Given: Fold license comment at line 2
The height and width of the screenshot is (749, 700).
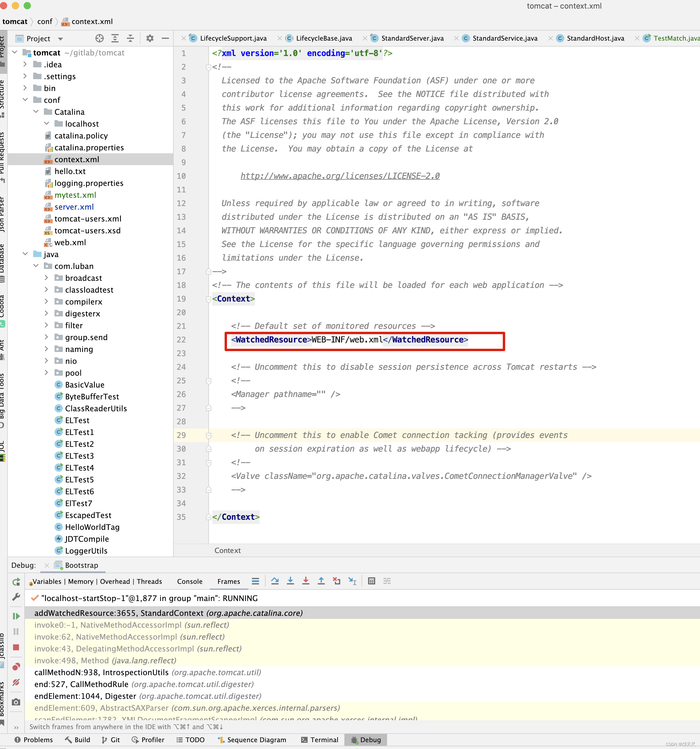Looking at the screenshot, I should pyautogui.click(x=209, y=67).
